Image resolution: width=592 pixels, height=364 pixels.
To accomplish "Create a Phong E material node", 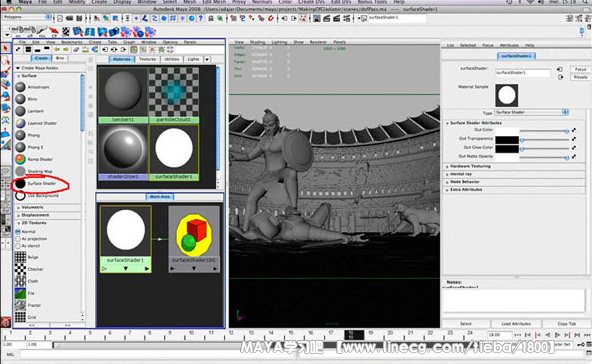I will (x=29, y=147).
